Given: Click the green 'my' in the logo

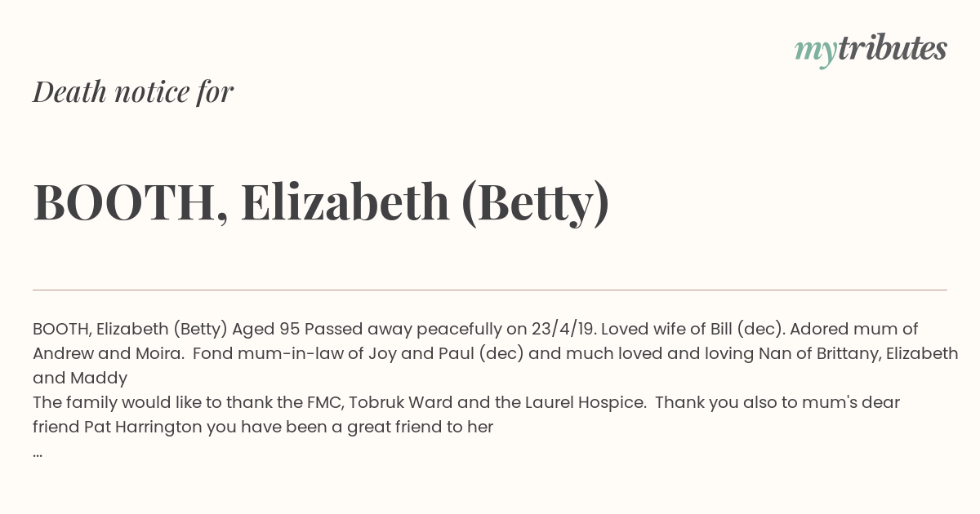Looking at the screenshot, I should click(x=815, y=52).
